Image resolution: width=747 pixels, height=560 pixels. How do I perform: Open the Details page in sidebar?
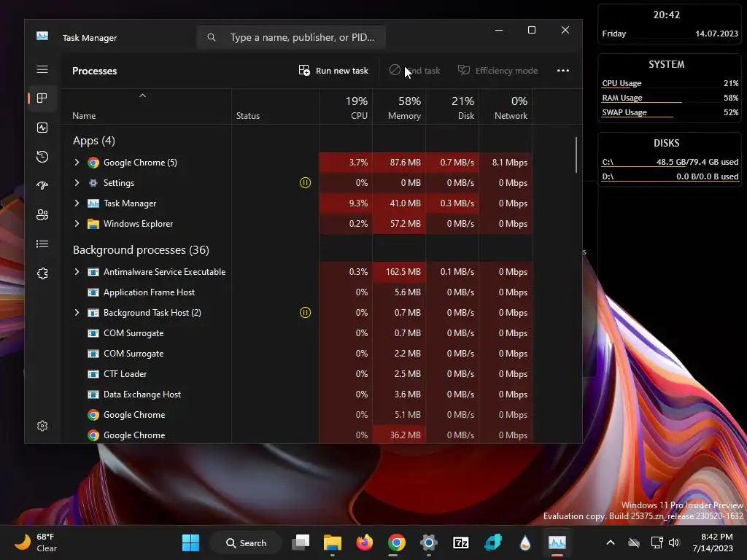point(42,244)
